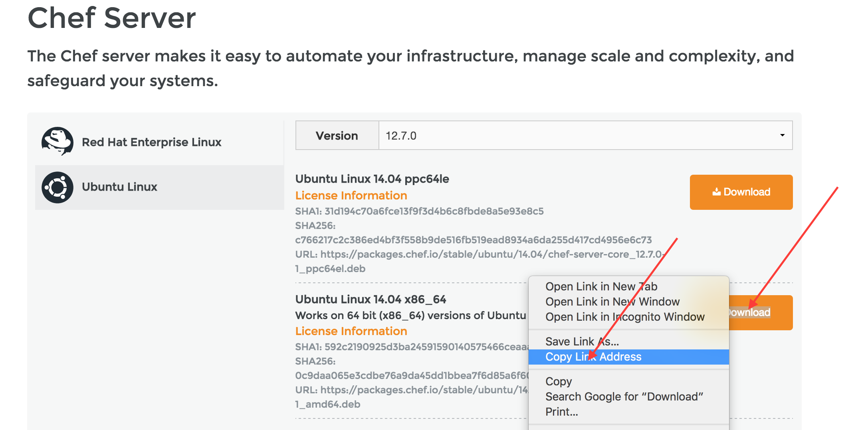Open the Version 12.7.0 dropdown

585,136
